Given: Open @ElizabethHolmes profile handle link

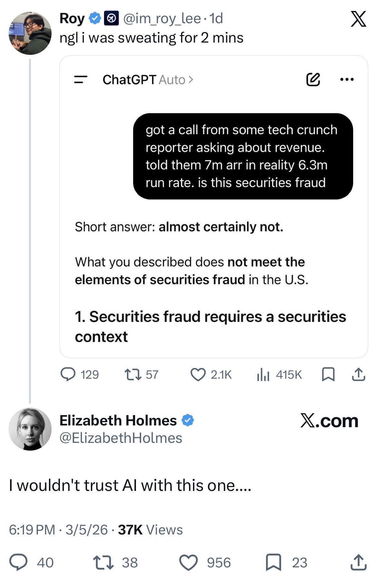Looking at the screenshot, I should [x=121, y=438].
